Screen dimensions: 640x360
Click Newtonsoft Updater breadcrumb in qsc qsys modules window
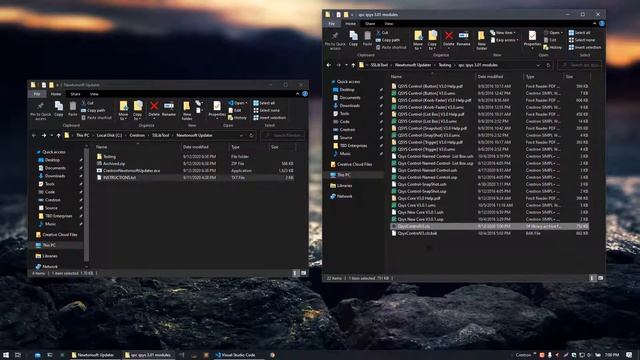[x=413, y=65]
